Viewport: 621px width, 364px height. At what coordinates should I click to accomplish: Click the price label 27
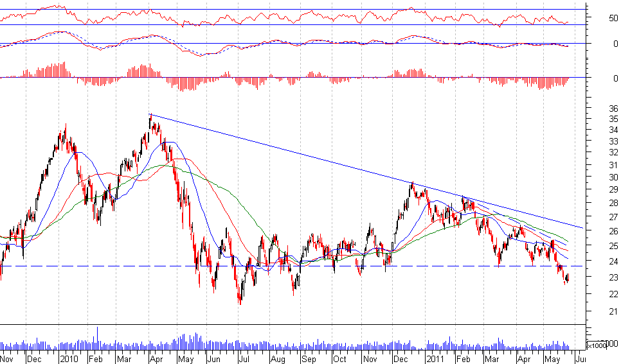(613, 217)
